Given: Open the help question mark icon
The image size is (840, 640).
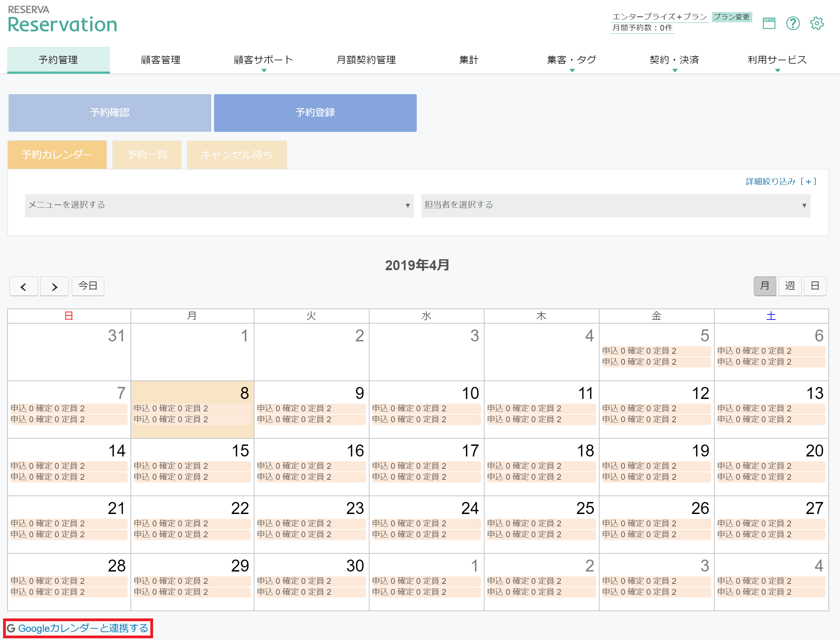Looking at the screenshot, I should [793, 23].
